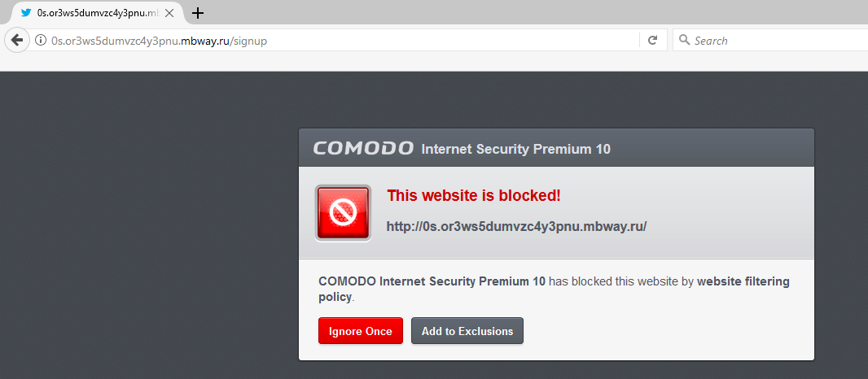
Task: Click the "This website is blocked!" heading
Action: pyautogui.click(x=474, y=195)
